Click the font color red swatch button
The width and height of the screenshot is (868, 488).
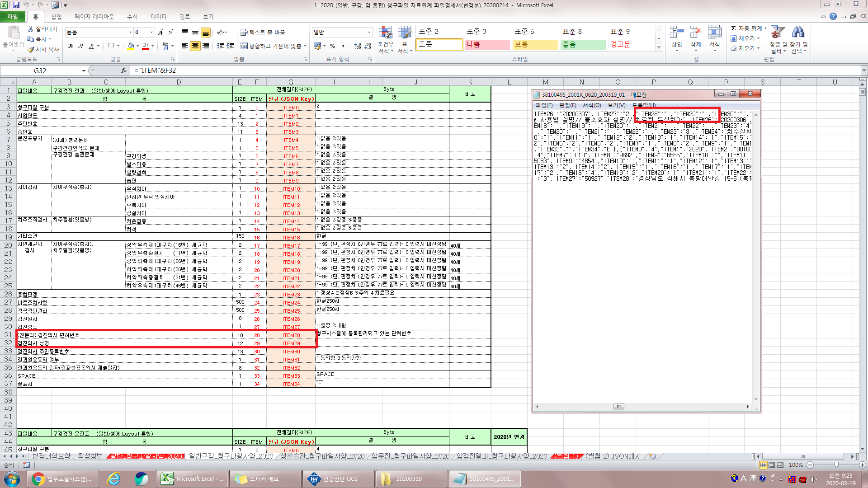(145, 46)
